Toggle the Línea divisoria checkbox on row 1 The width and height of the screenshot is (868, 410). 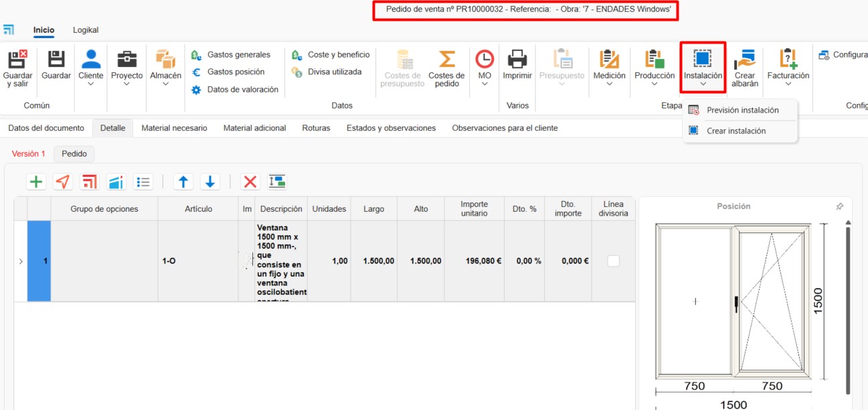pos(613,261)
